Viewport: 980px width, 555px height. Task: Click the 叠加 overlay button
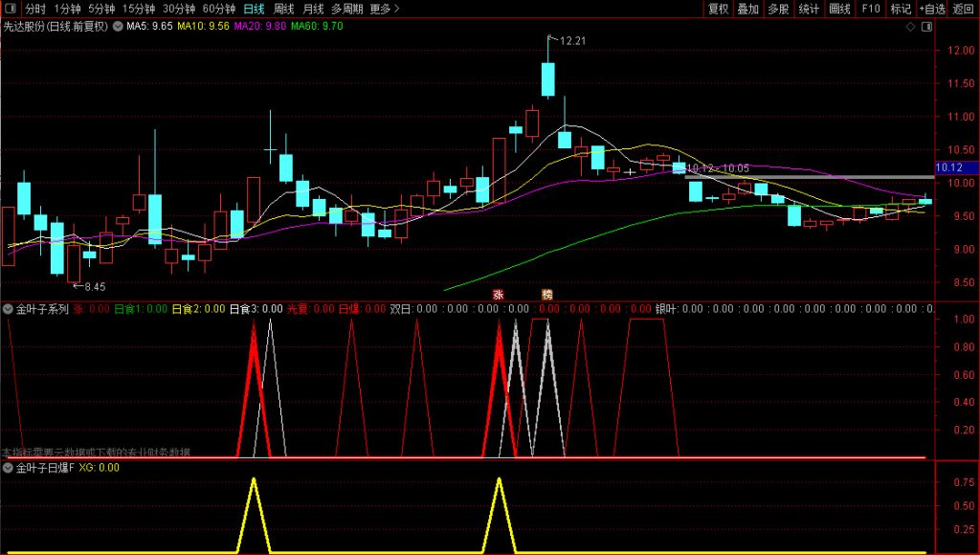click(x=748, y=9)
